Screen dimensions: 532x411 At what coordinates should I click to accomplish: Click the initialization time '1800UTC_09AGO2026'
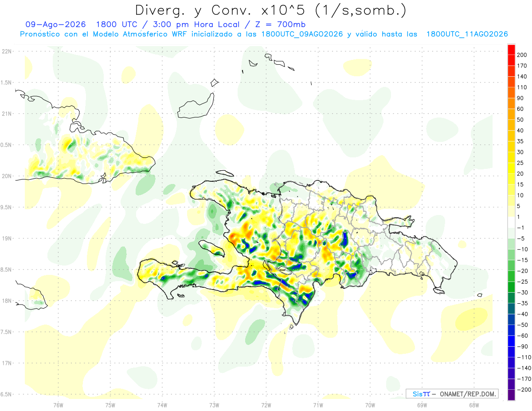tap(302, 34)
